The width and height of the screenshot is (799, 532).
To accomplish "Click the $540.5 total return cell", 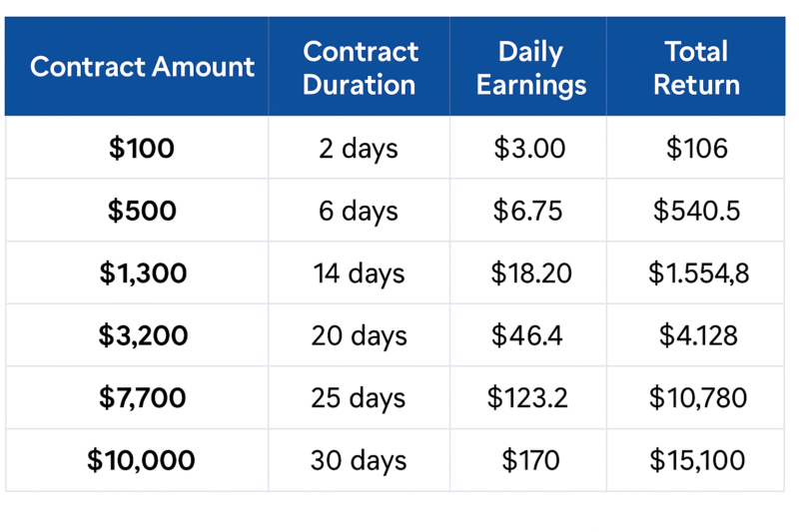I will tap(696, 211).
